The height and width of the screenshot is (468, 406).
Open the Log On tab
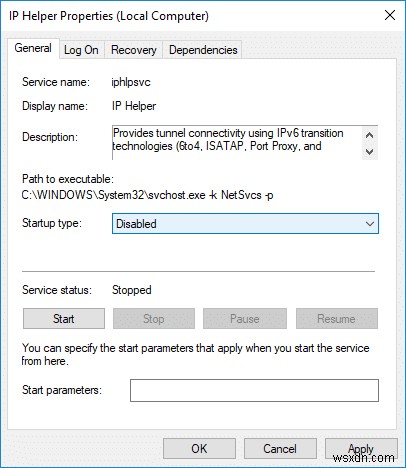(81, 50)
